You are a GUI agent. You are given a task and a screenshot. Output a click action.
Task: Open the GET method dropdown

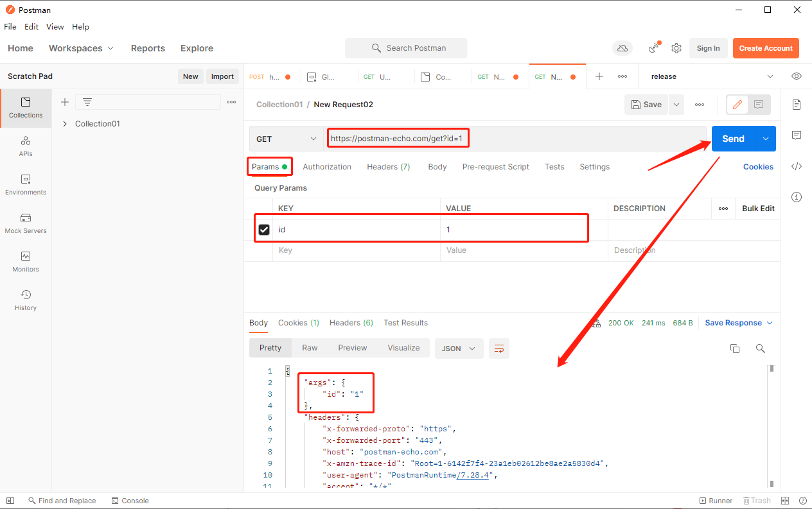pyautogui.click(x=286, y=139)
